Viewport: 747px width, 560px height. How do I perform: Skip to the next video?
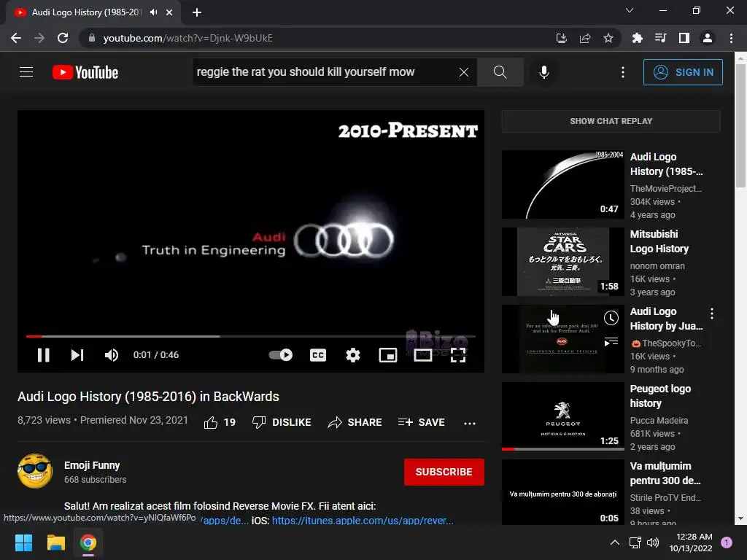pos(77,355)
